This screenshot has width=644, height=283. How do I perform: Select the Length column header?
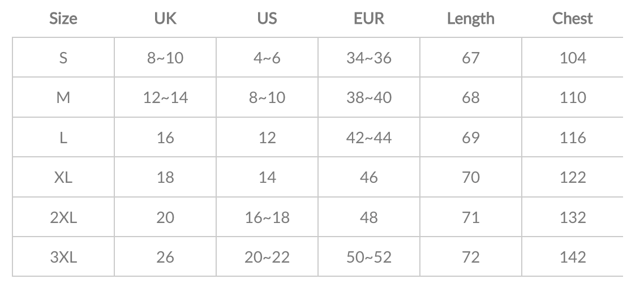pyautogui.click(x=471, y=19)
